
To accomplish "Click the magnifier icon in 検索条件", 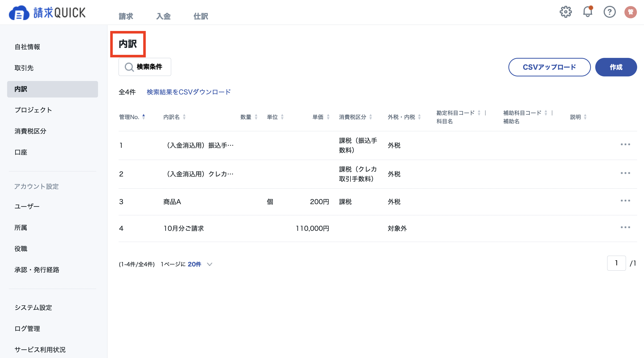I will 129,67.
